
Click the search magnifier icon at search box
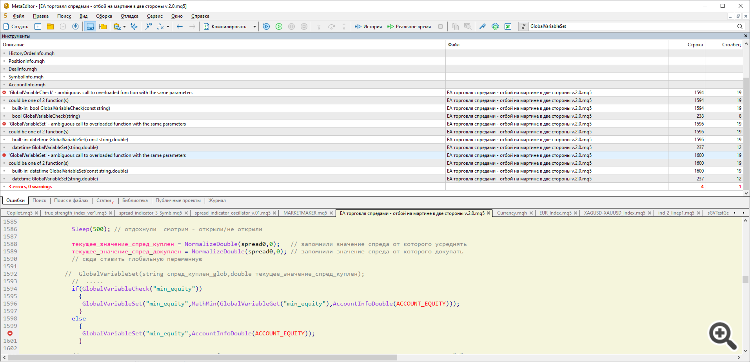739,26
